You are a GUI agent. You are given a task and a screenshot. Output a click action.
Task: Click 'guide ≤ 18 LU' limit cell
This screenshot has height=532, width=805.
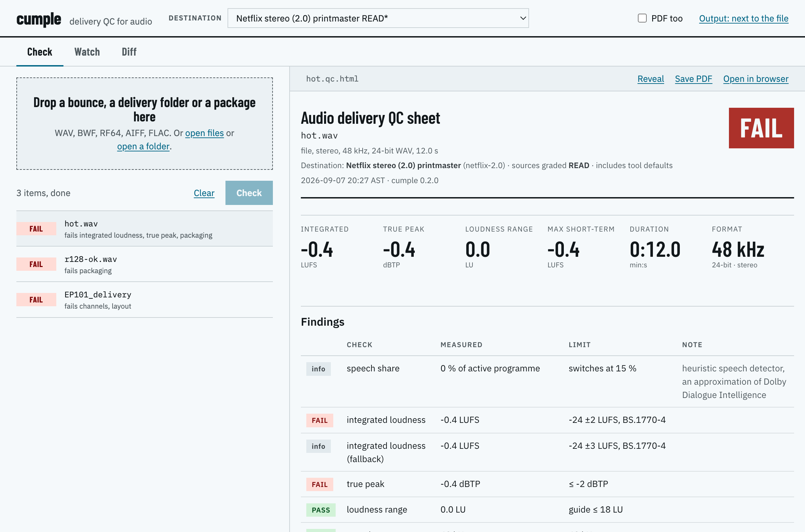[x=596, y=509]
